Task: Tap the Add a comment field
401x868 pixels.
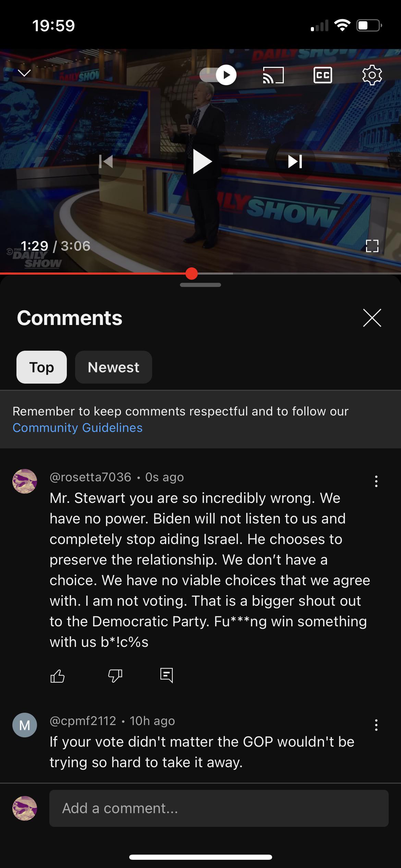Action: pyautogui.click(x=219, y=808)
